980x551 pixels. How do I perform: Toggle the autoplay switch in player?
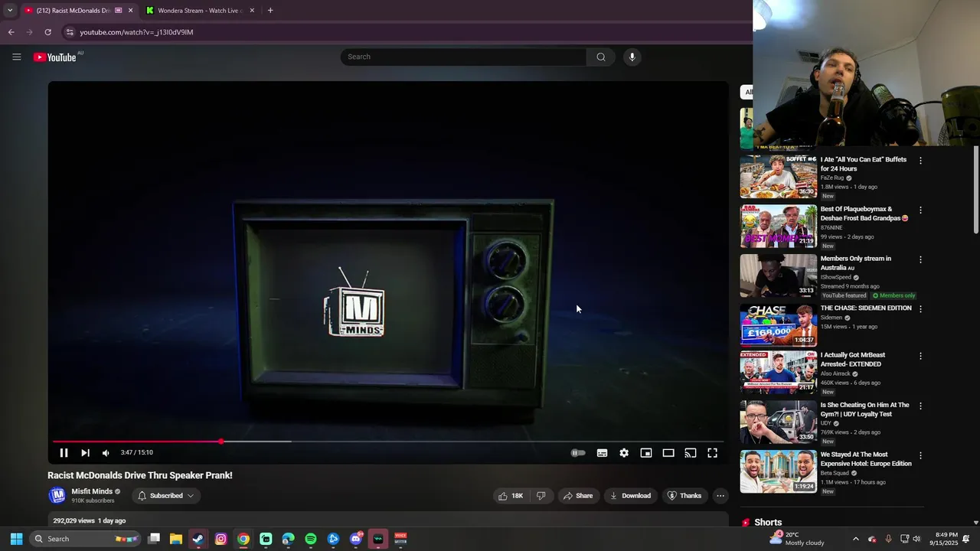578,453
